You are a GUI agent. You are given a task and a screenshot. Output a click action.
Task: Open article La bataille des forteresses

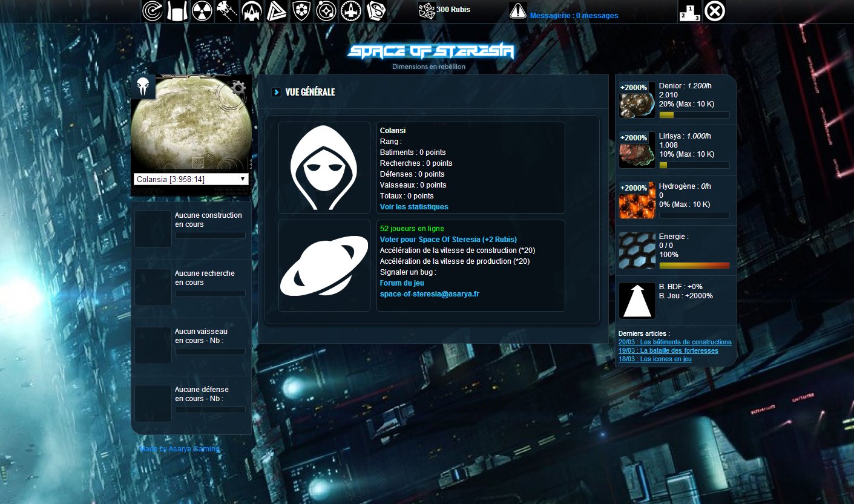[x=668, y=351]
